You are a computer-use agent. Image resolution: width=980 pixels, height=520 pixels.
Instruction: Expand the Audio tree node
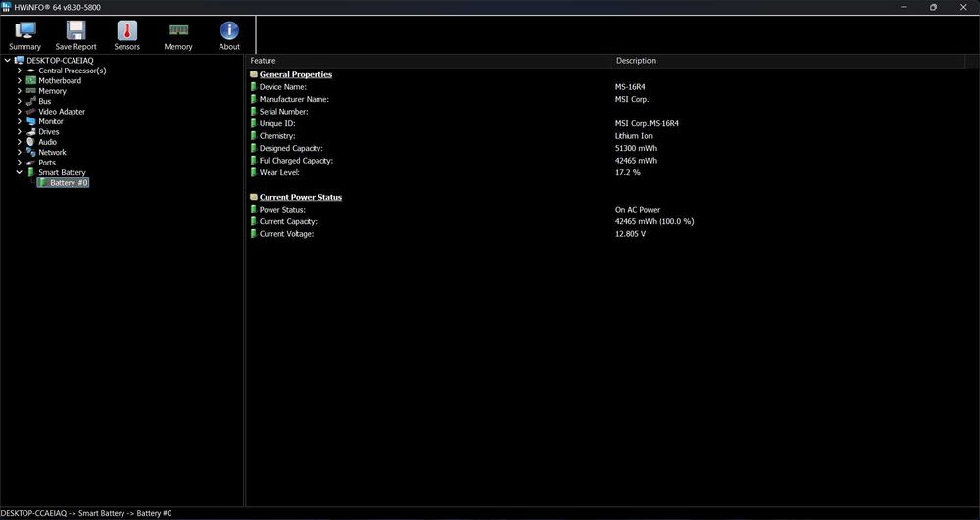20,142
